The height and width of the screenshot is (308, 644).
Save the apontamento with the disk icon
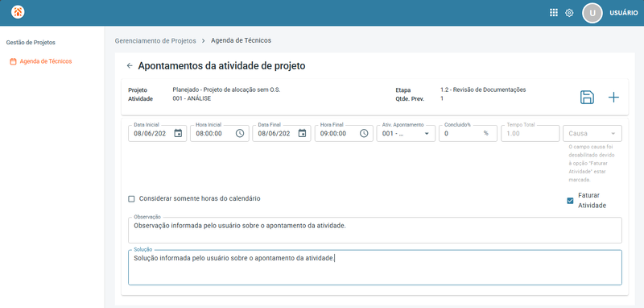tap(587, 98)
